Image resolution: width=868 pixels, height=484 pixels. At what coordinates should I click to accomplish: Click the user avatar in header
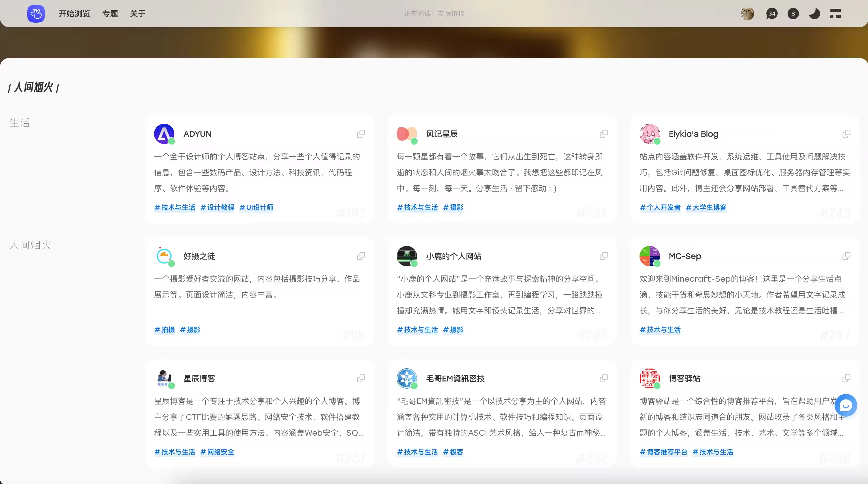pos(747,14)
